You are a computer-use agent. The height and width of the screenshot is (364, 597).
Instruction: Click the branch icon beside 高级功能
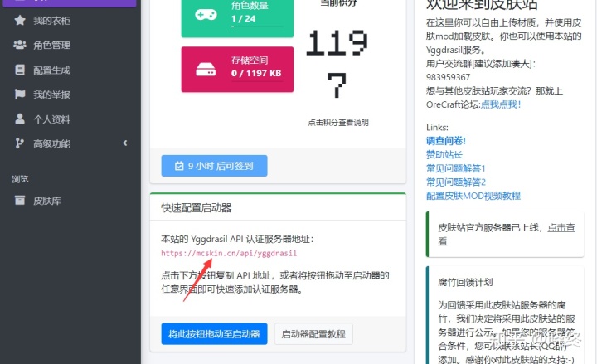click(19, 143)
